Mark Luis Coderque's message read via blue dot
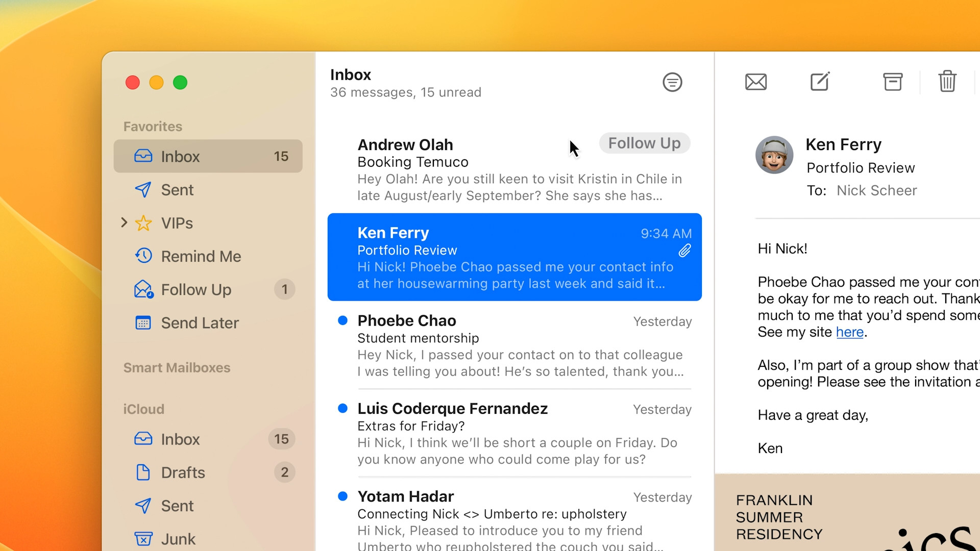Viewport: 980px width, 551px height. tap(342, 408)
